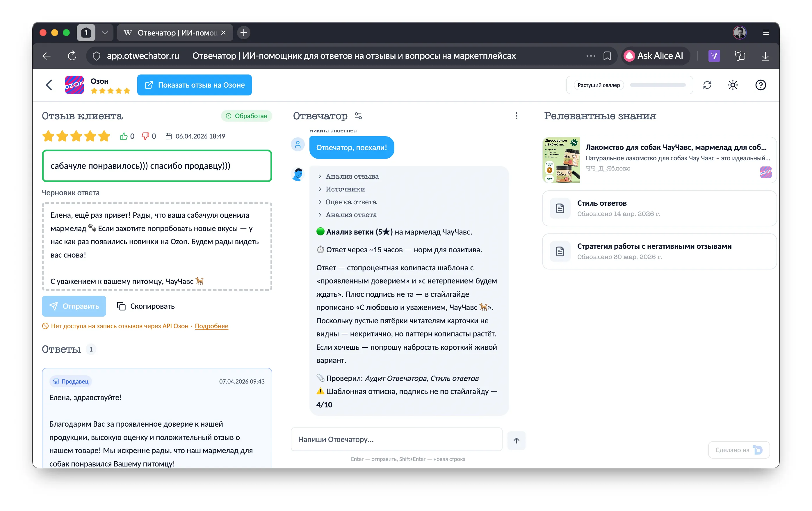Image resolution: width=812 pixels, height=511 pixels.
Task: Click the Напиши Отвечатору chat input field
Action: (397, 439)
